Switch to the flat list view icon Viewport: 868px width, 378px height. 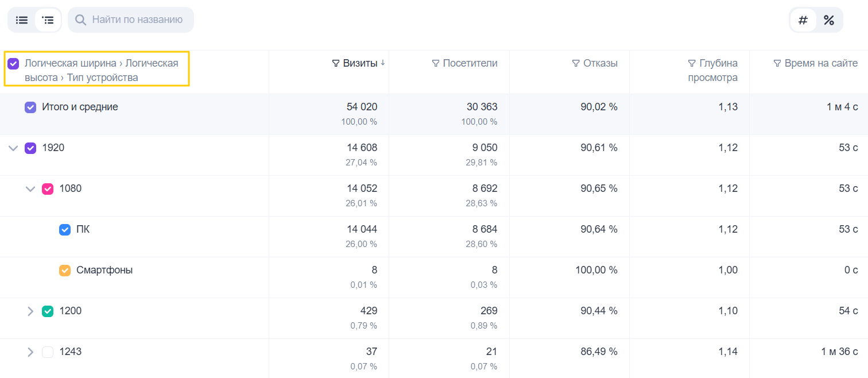point(22,20)
